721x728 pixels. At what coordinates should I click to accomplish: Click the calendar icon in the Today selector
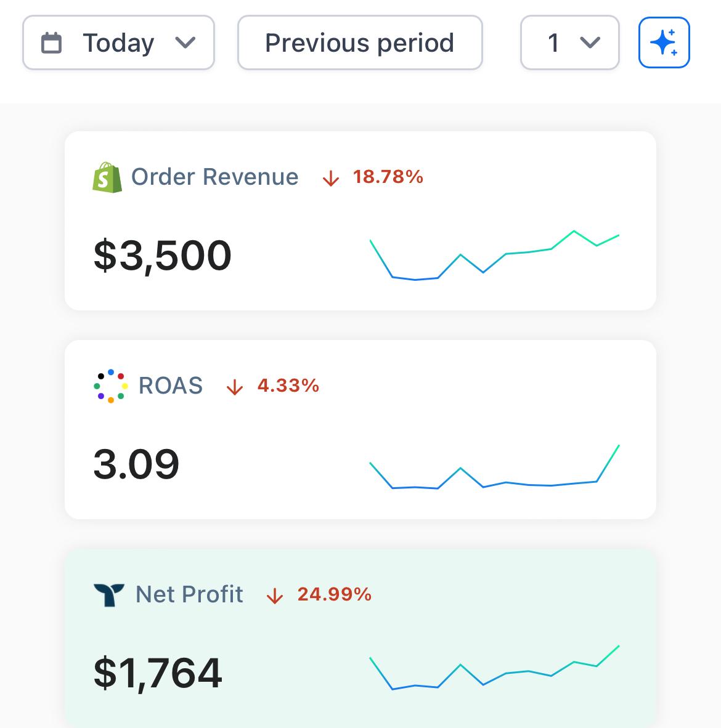[x=54, y=42]
